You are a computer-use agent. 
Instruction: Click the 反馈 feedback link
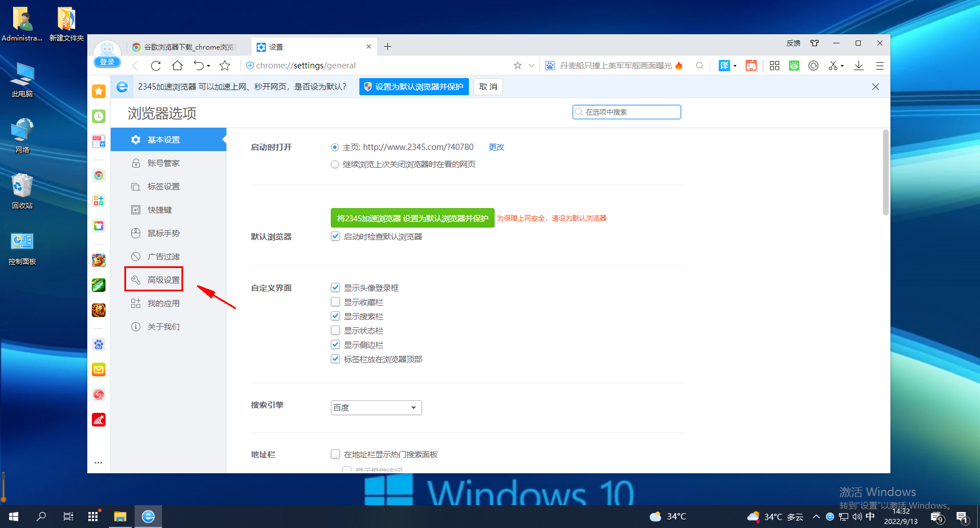coord(793,43)
